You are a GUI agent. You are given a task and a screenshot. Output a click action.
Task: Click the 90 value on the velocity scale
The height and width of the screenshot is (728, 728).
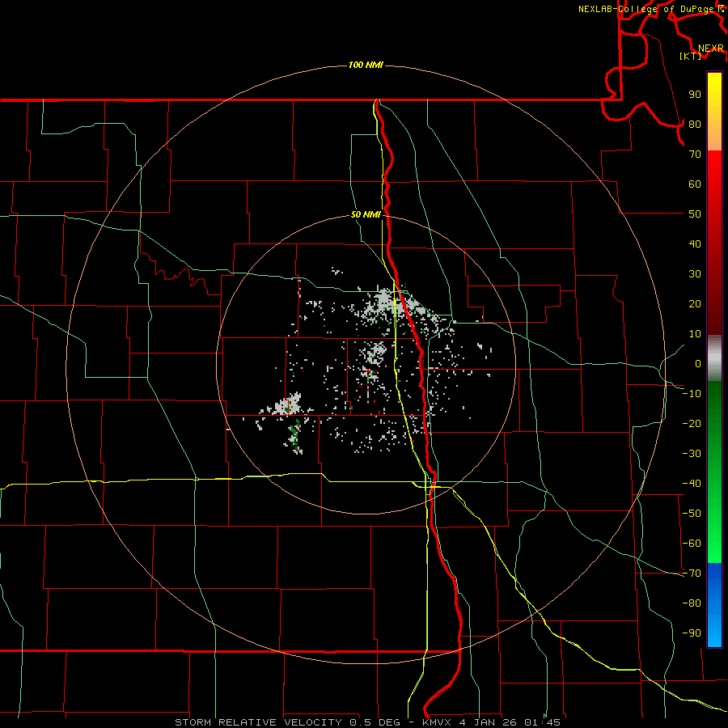point(695,95)
